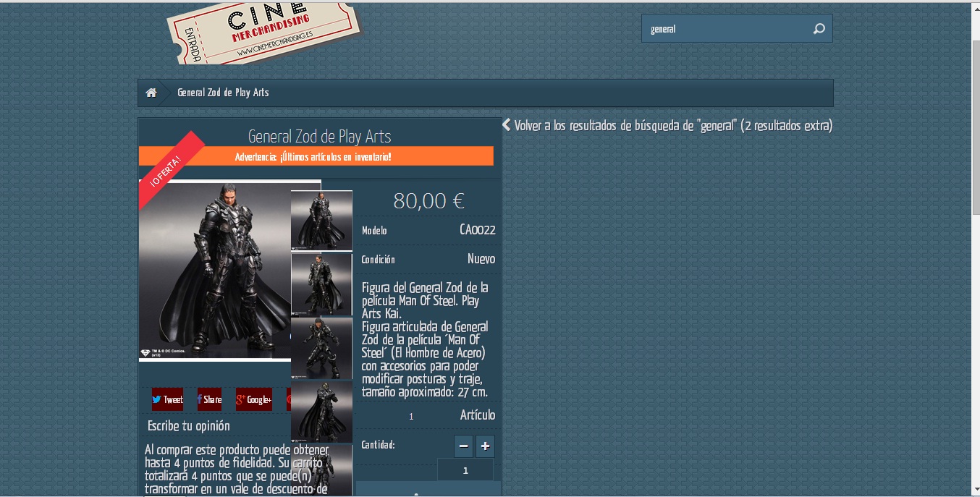Select the second Zod thumbnail
The height and width of the screenshot is (497, 980).
click(321, 284)
